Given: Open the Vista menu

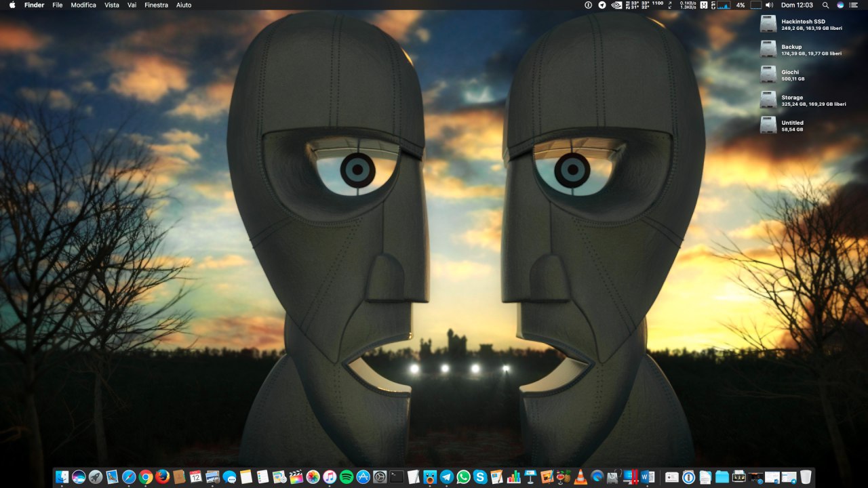Looking at the screenshot, I should (x=112, y=5).
